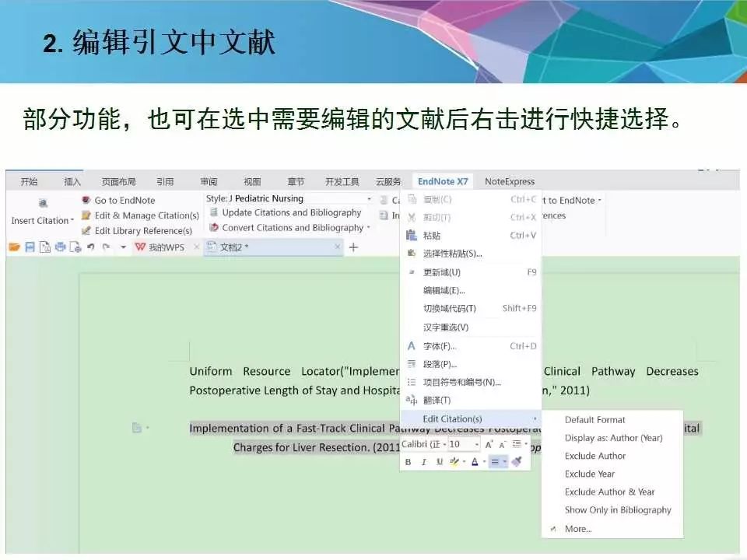Expand Convert Citations and Bibliography dropdown arrow
Viewport: 747px width, 560px height.
coord(369,228)
